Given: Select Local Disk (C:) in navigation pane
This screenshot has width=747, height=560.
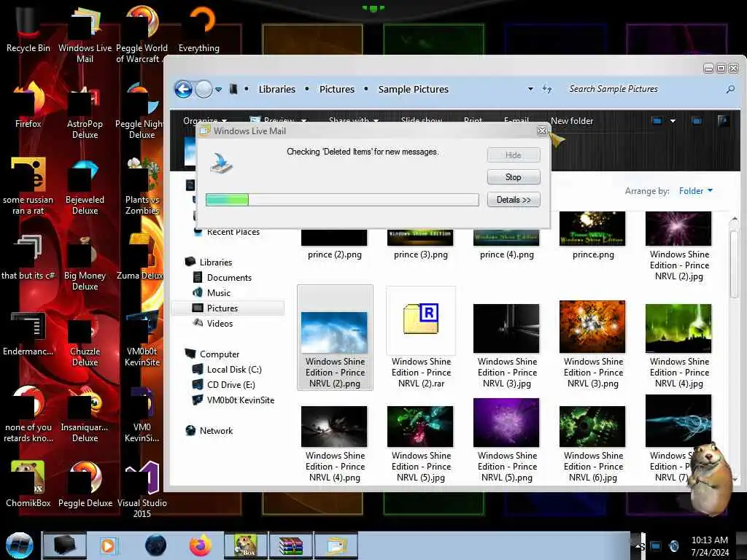Looking at the screenshot, I should (x=234, y=370).
